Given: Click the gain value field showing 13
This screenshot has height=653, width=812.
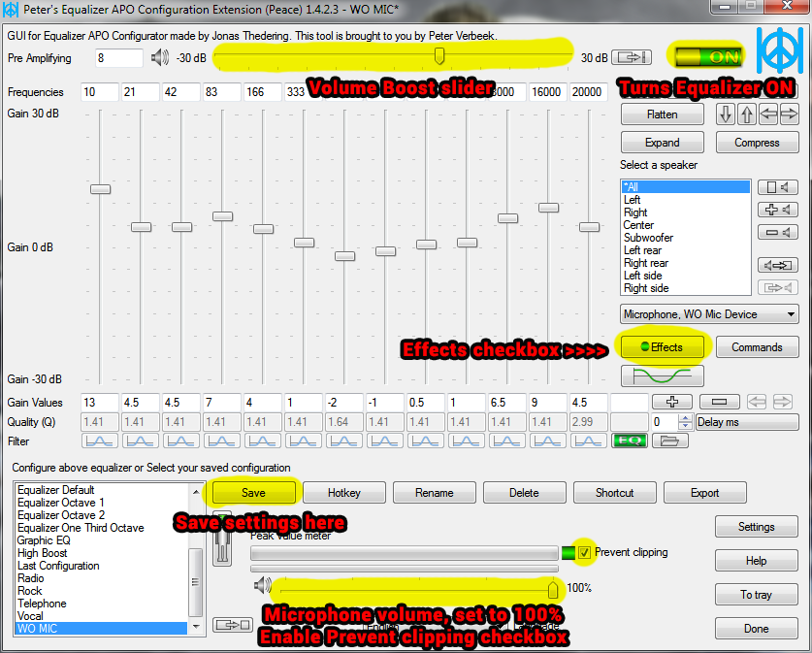Looking at the screenshot, I should click(100, 402).
